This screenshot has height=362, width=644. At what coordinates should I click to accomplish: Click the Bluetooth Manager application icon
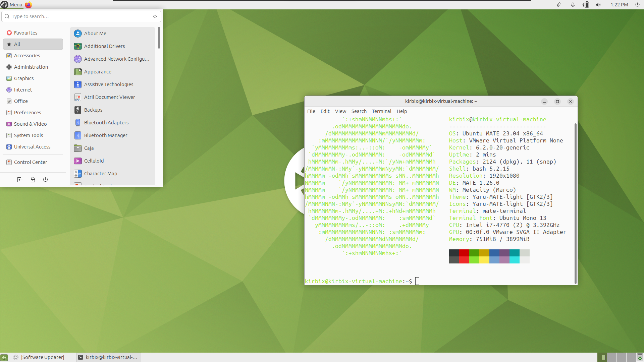[x=77, y=135]
